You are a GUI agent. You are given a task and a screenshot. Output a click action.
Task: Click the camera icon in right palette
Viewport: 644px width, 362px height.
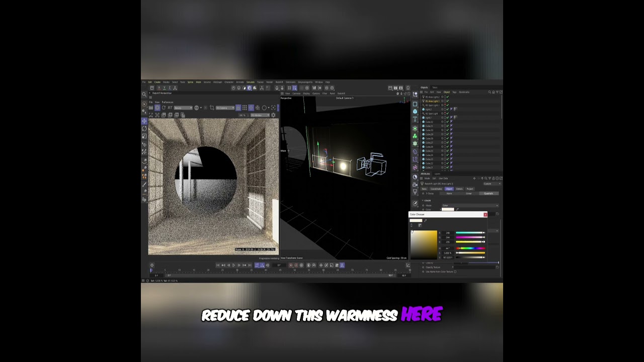[415, 185]
